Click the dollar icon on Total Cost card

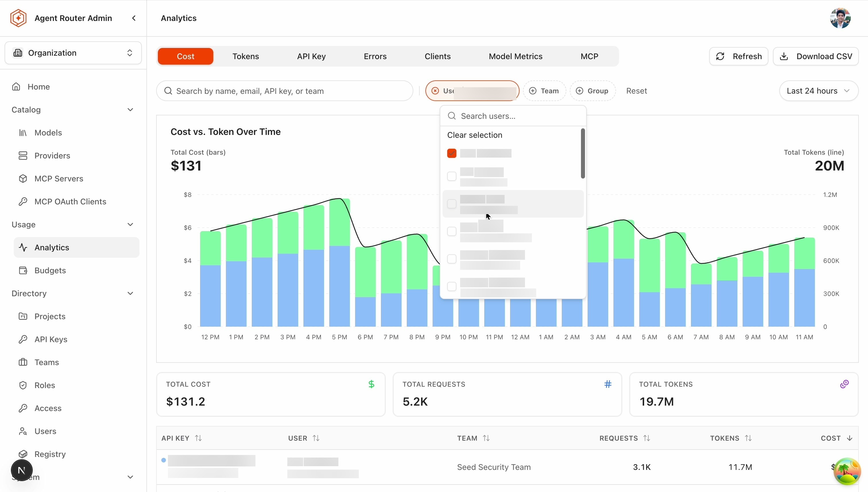point(371,384)
